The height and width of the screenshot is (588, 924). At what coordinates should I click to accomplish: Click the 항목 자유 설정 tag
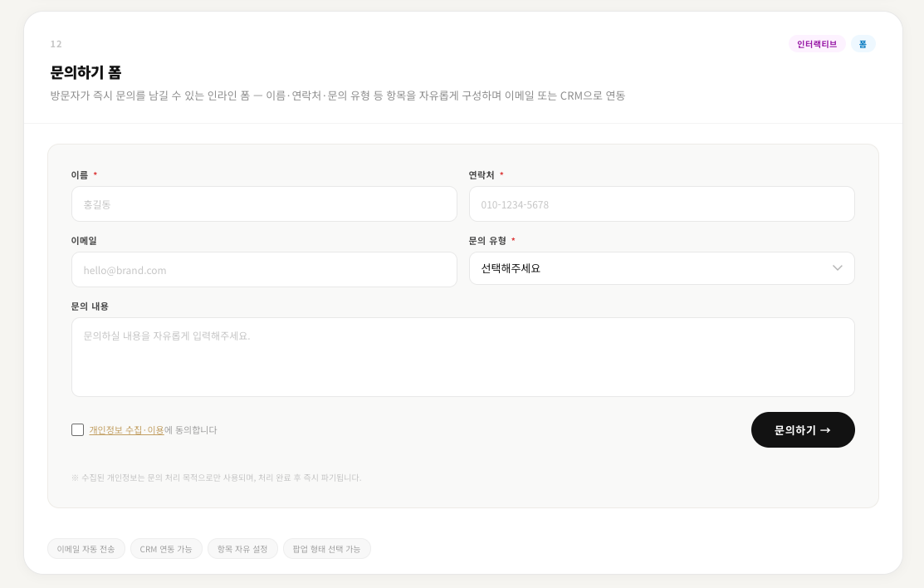click(x=242, y=549)
